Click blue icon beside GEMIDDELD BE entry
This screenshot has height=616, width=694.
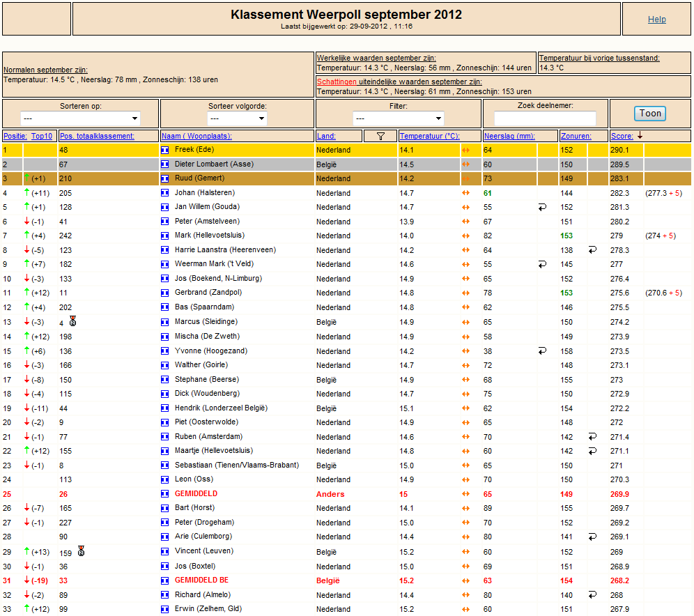click(x=164, y=580)
